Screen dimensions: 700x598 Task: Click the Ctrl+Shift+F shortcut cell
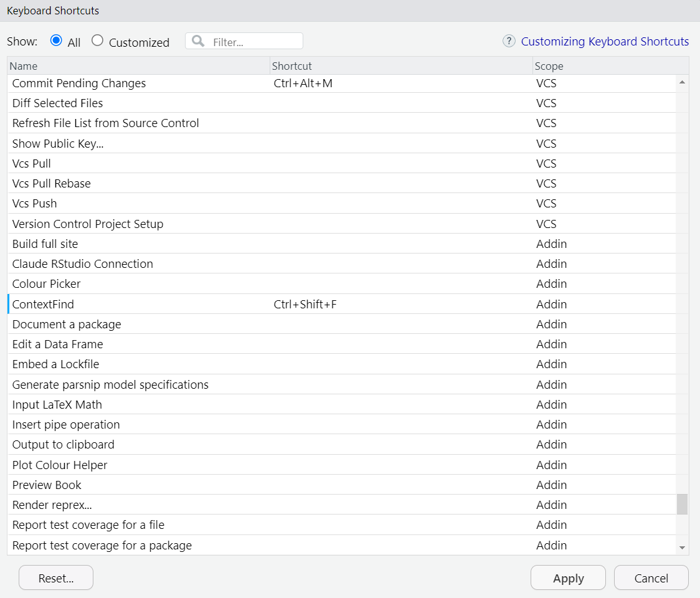tap(305, 305)
